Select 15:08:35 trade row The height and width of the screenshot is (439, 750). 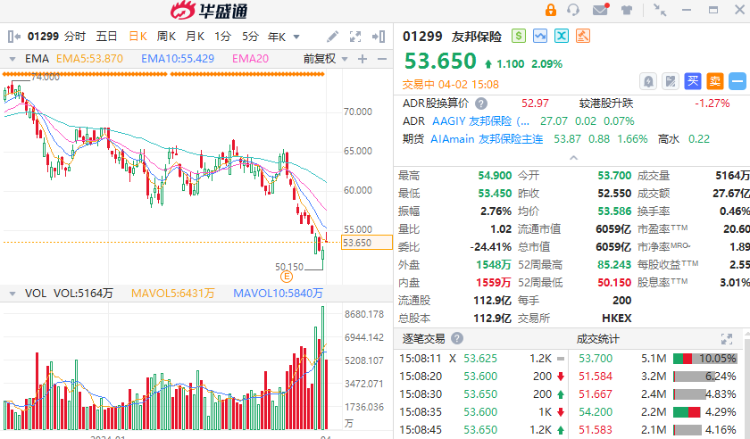coord(482,412)
